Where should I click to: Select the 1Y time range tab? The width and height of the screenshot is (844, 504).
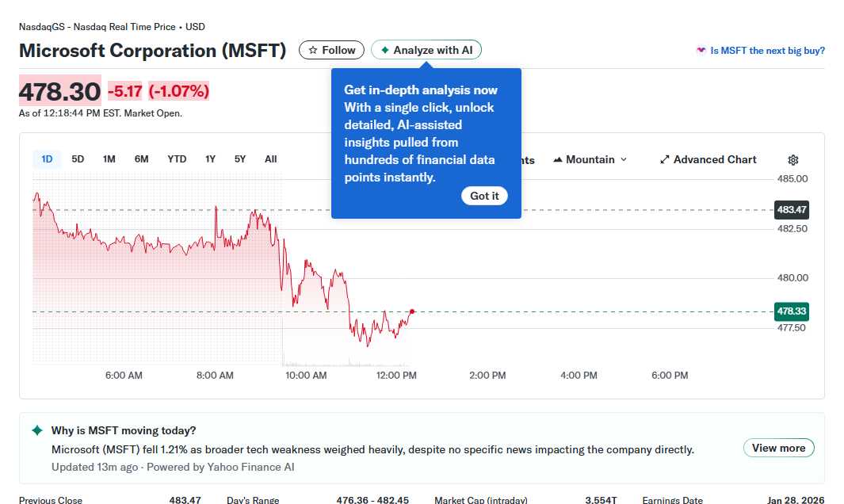[210, 158]
